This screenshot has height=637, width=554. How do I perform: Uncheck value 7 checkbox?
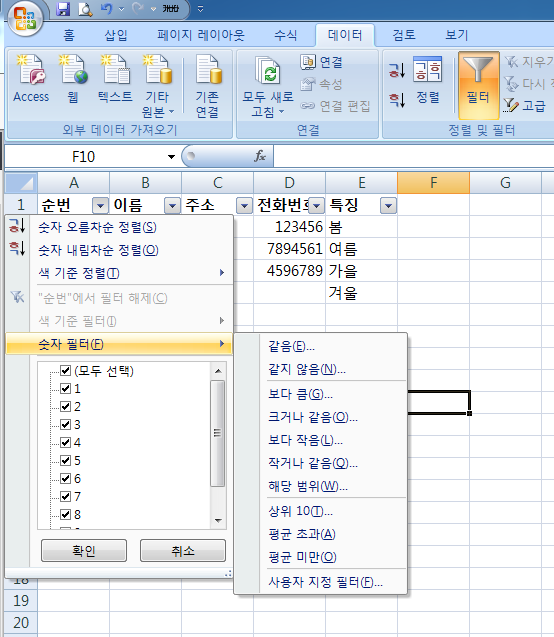tap(65, 496)
